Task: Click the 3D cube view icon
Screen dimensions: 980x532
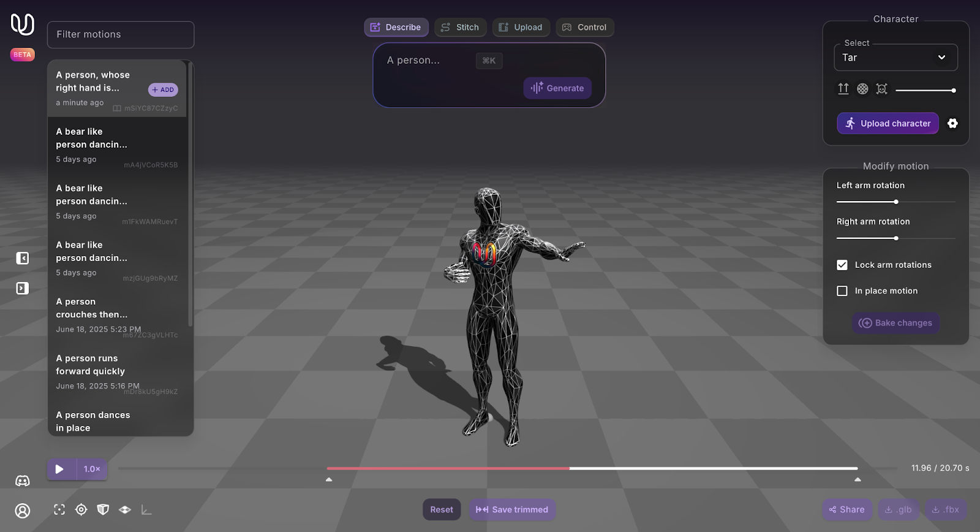Action: point(103,509)
